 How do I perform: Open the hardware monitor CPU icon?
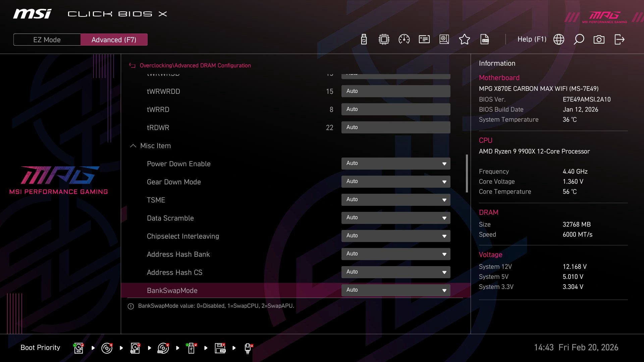pos(384,39)
